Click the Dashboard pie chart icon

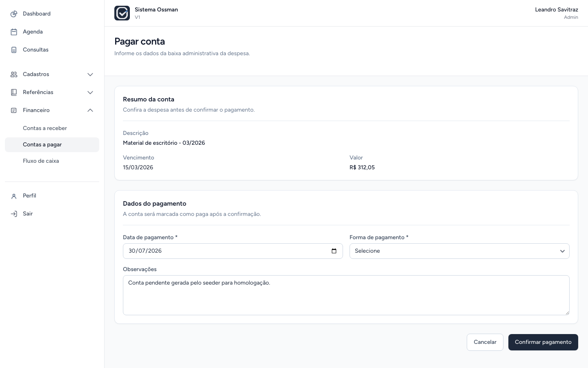tap(14, 14)
